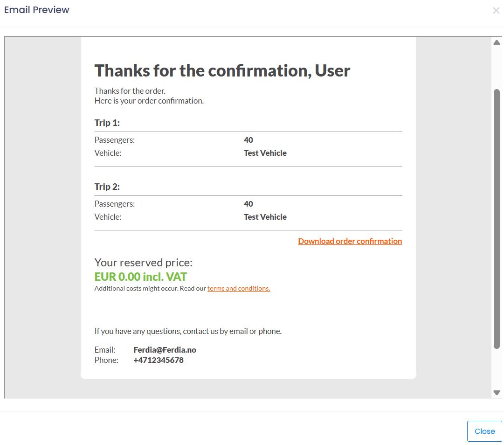Select the Trip 1 section heading

[x=107, y=123]
